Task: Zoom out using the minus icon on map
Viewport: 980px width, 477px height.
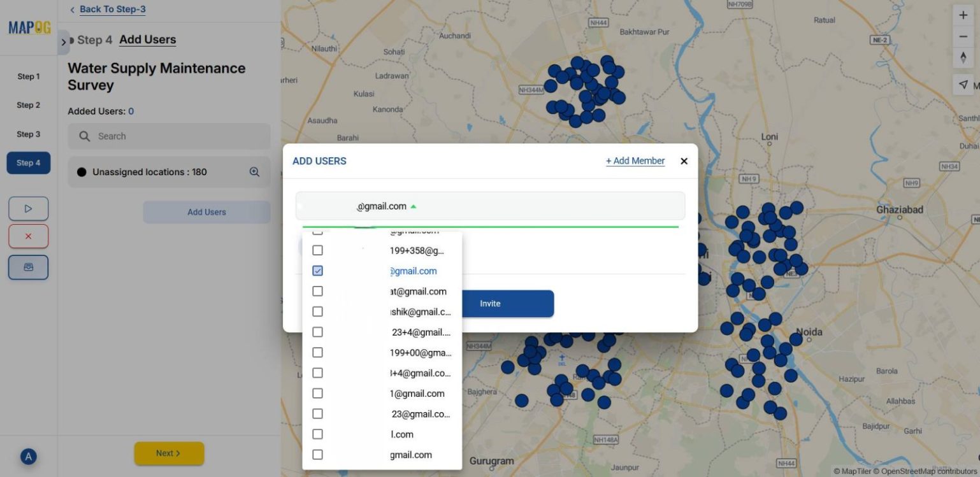Action: click(963, 36)
